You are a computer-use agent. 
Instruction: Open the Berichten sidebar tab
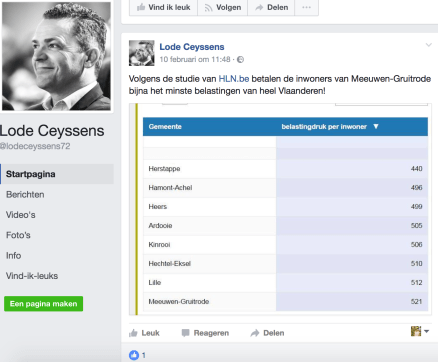(x=25, y=195)
